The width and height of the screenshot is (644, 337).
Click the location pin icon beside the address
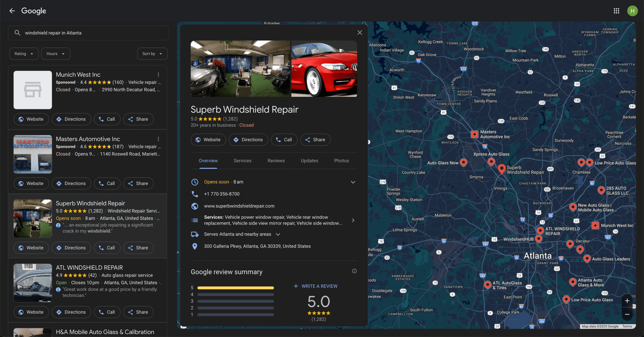click(195, 247)
